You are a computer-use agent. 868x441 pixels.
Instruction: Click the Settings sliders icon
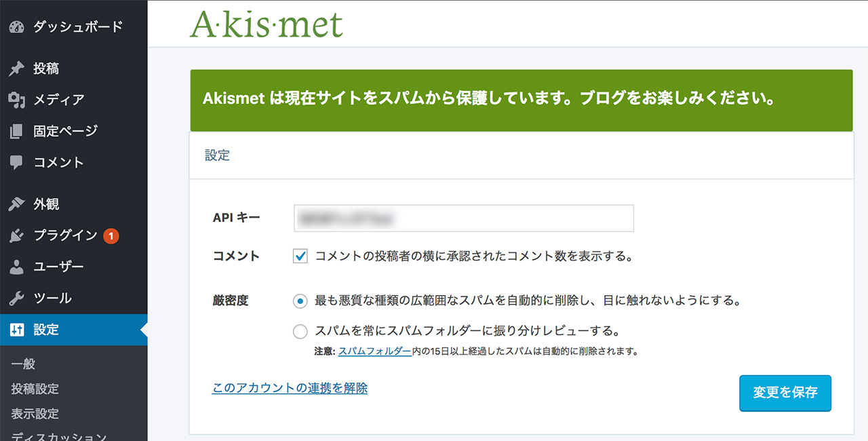tap(17, 330)
